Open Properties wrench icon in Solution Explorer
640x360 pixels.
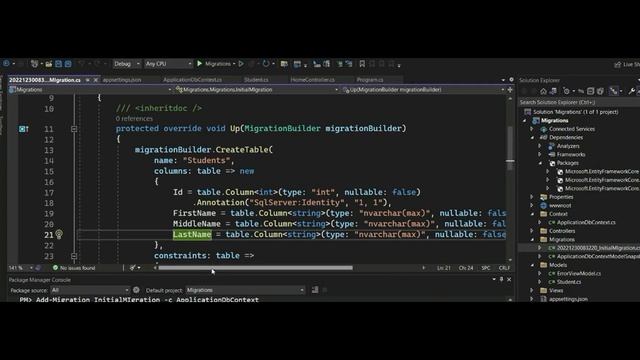click(x=631, y=91)
